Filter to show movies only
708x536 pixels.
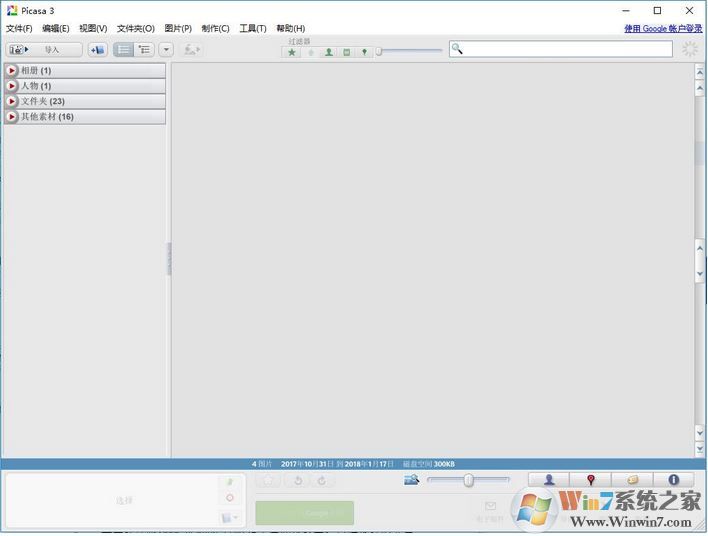(346, 52)
